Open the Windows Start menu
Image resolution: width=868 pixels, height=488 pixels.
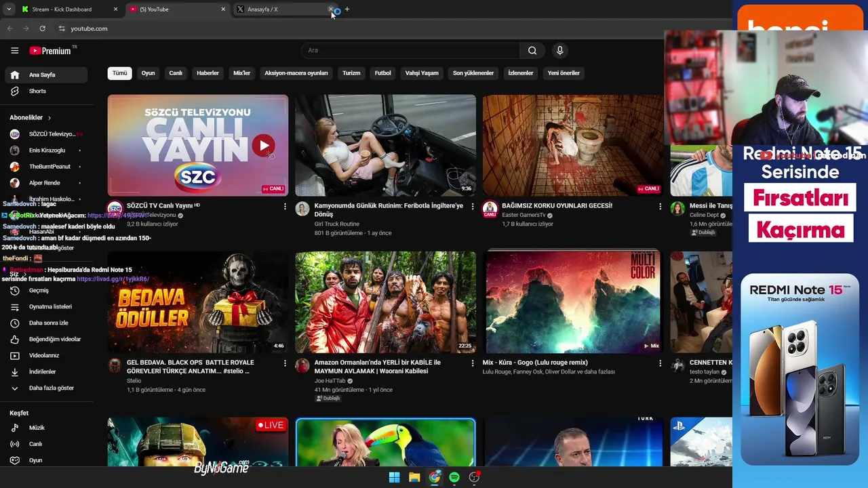(x=394, y=477)
